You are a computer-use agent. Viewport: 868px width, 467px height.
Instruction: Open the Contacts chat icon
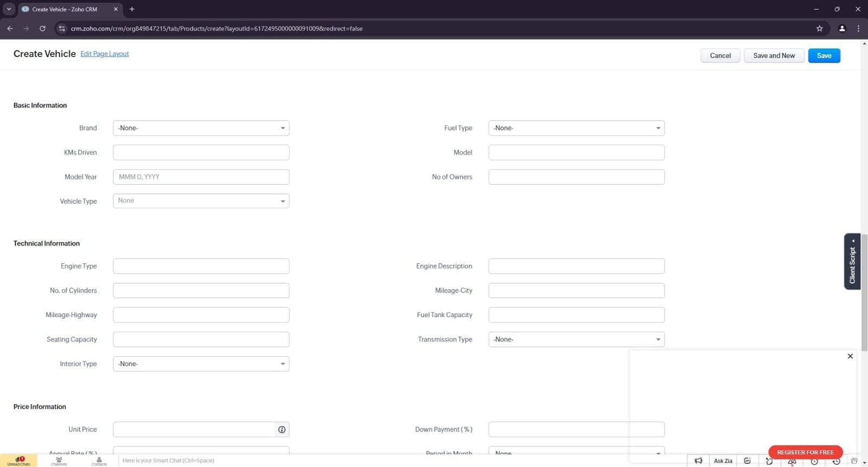tap(99, 460)
